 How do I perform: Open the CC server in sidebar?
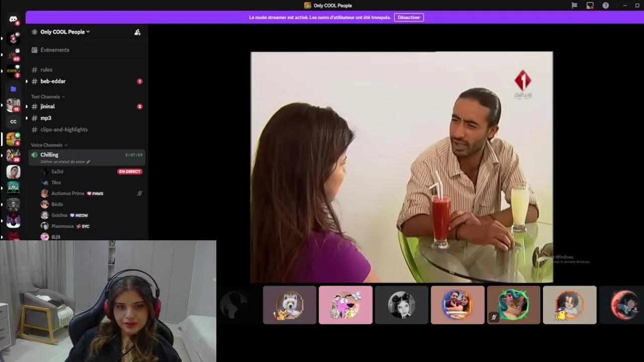(13, 122)
